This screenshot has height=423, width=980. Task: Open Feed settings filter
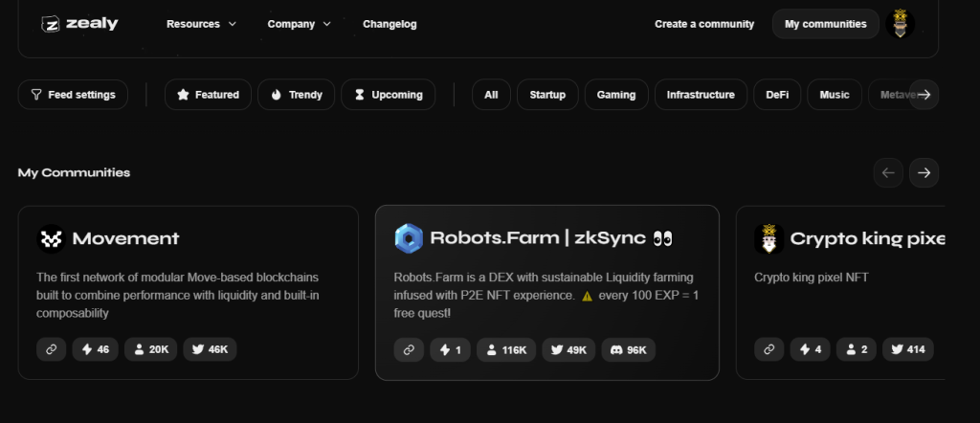pyautogui.click(x=73, y=95)
